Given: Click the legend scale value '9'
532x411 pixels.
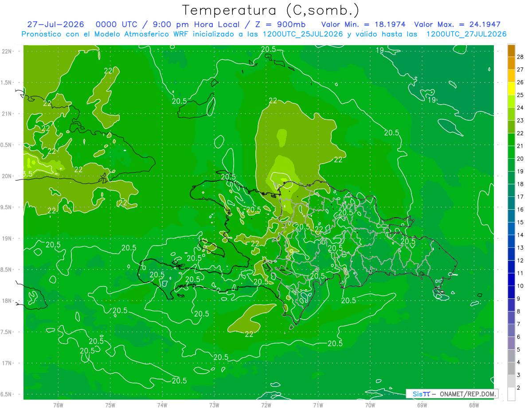Looking at the screenshot, I should click(x=519, y=299).
